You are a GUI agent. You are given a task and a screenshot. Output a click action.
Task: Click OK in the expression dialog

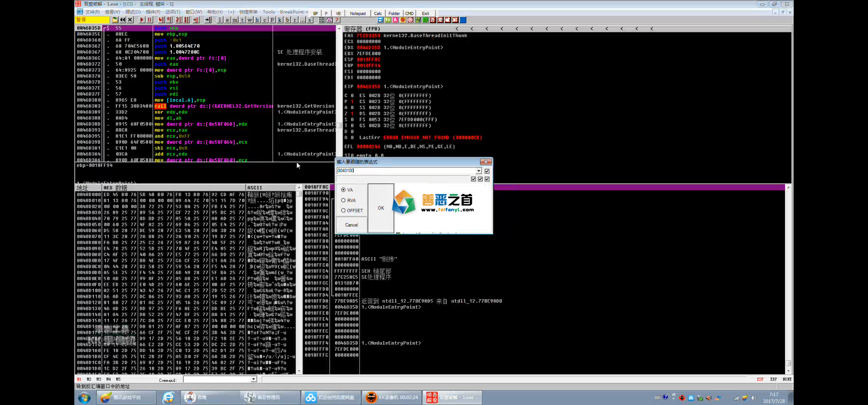tap(381, 208)
